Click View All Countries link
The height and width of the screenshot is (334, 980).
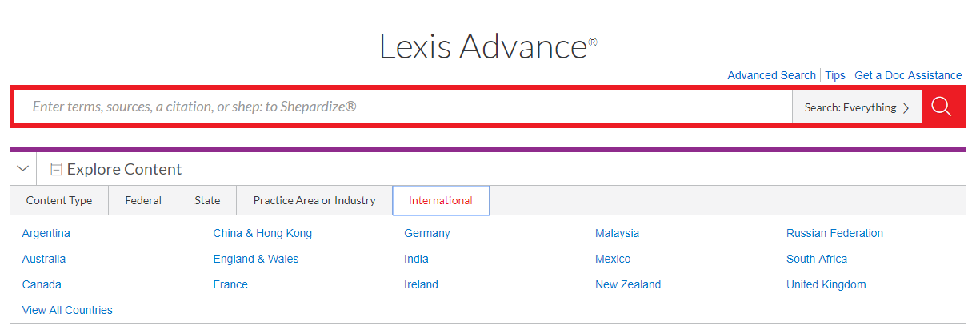(x=67, y=310)
